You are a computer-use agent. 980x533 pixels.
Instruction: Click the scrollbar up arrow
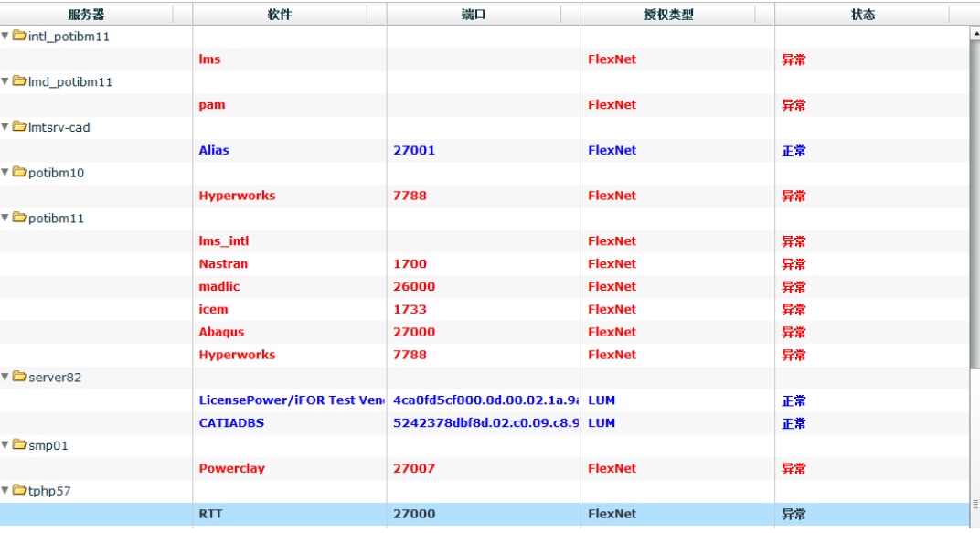975,33
